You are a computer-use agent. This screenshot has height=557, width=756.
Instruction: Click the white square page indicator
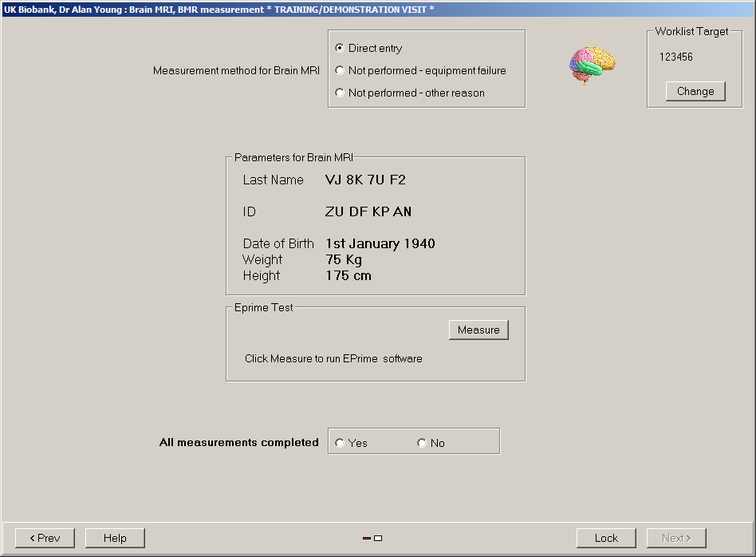378,539
